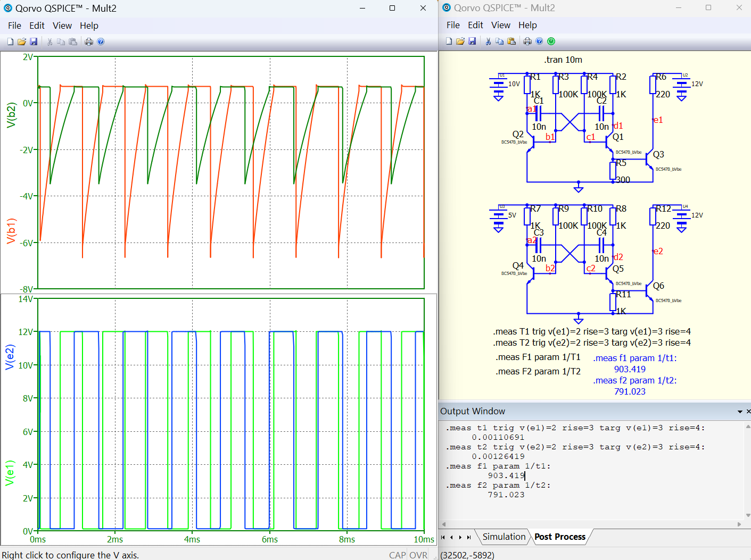Click blue 791.023 result on schematic
Screen dimensions: 751x560
click(630, 391)
